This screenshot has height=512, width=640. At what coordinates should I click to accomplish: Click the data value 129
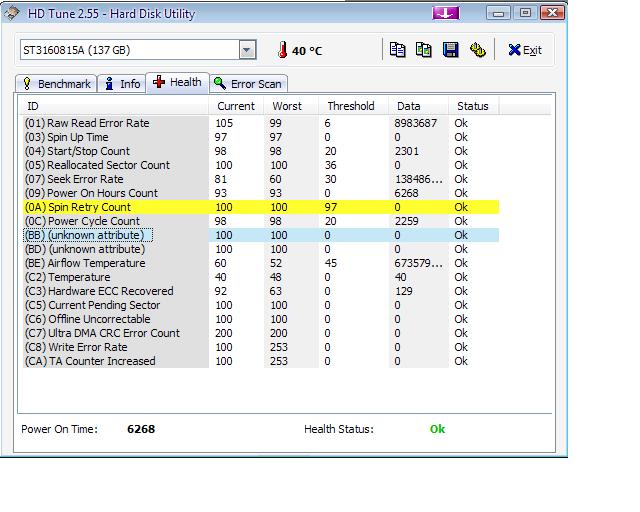[x=404, y=291]
